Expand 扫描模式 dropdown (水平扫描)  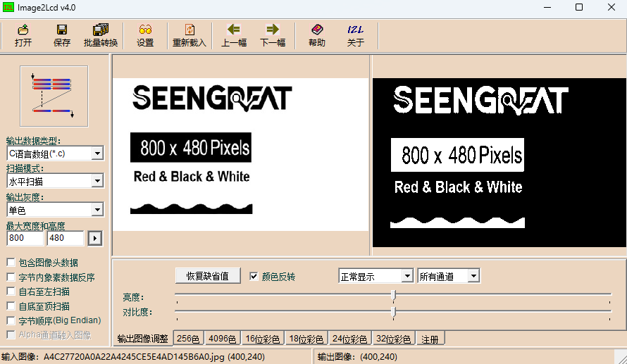pos(97,182)
